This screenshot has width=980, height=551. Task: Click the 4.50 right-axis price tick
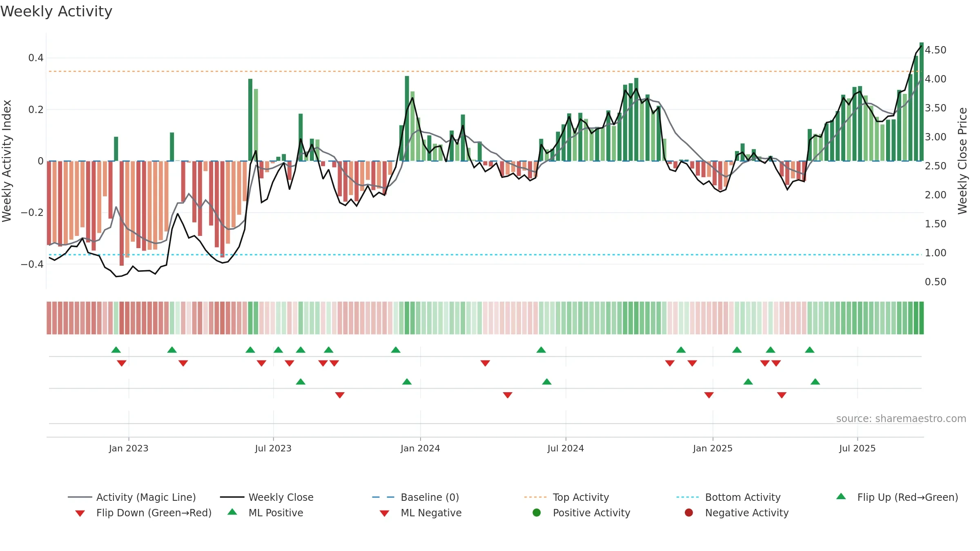[935, 50]
